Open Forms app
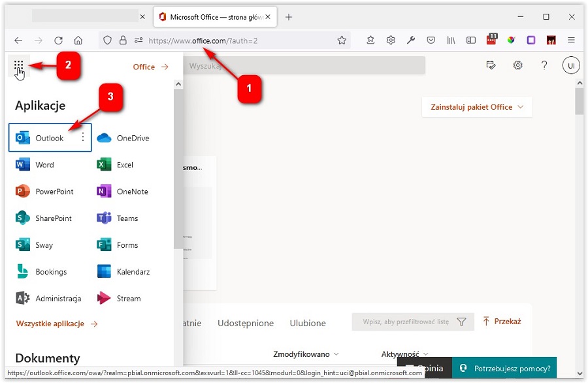This screenshot has width=588, height=383. pyautogui.click(x=118, y=245)
